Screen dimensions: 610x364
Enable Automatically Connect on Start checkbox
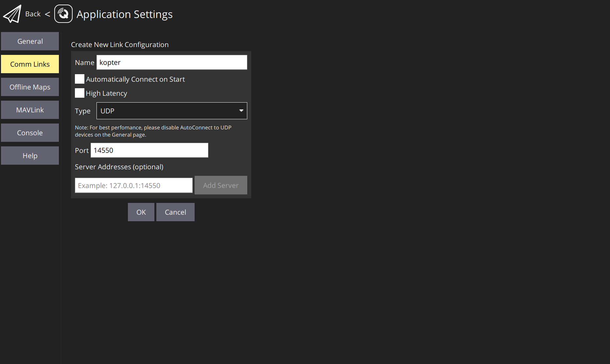79,79
